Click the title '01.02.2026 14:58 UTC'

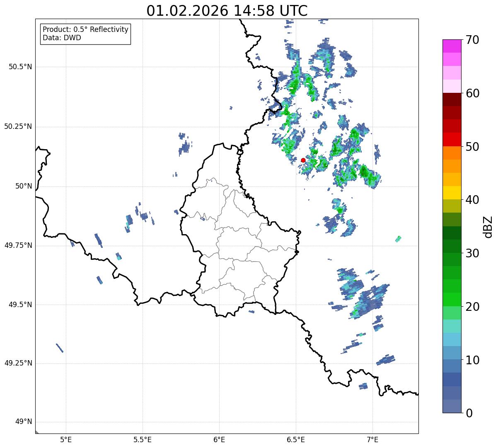pos(227,11)
